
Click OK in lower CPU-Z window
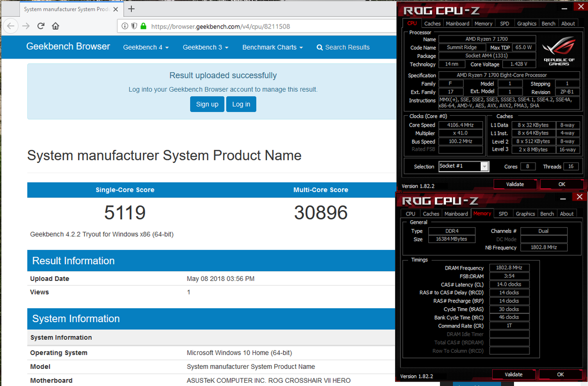[560, 374]
